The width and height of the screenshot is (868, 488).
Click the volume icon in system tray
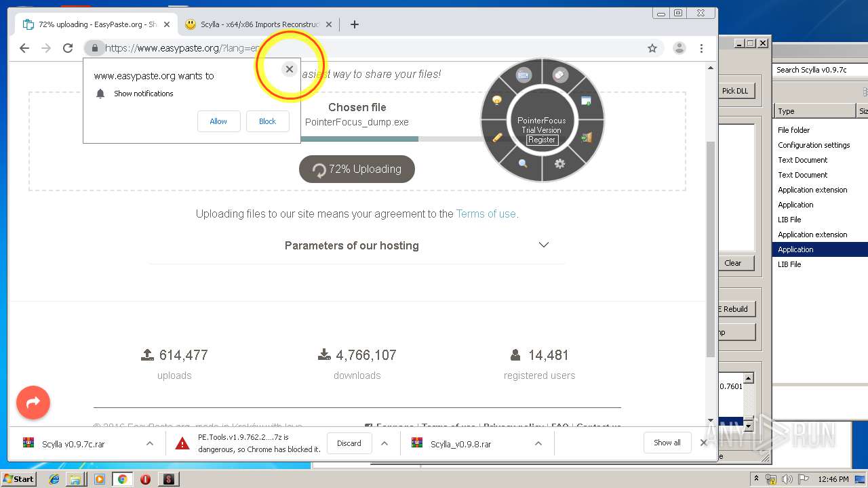coord(787,479)
